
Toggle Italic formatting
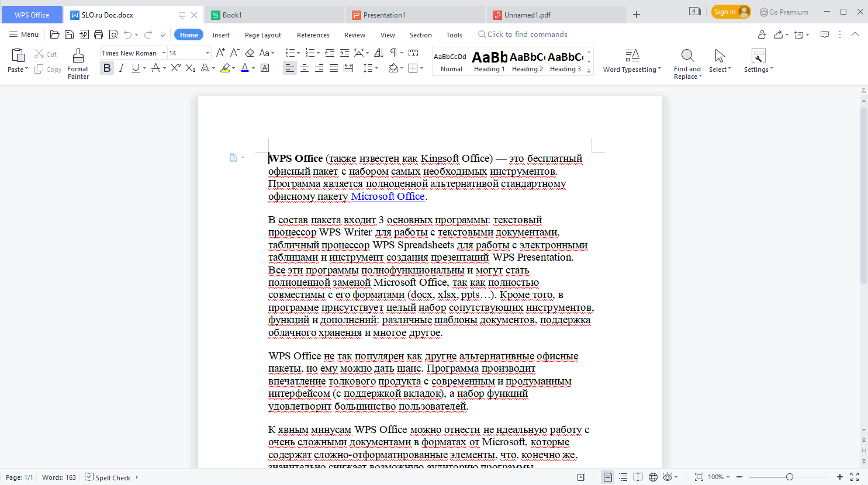click(x=121, y=68)
